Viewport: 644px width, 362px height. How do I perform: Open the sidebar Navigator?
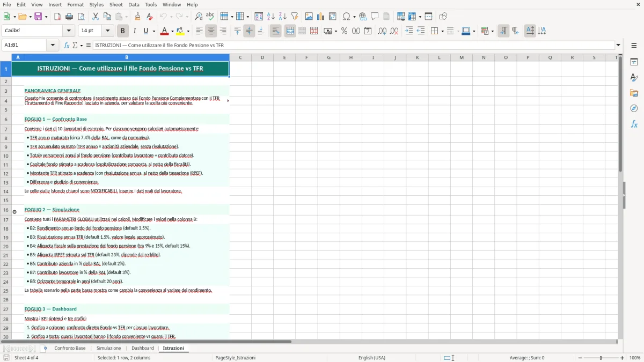(x=634, y=108)
